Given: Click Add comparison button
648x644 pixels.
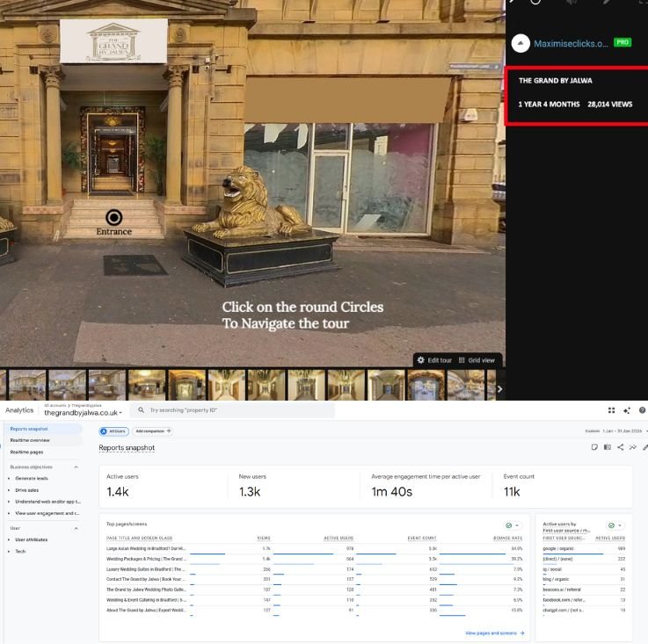Looking at the screenshot, I should pos(153,431).
